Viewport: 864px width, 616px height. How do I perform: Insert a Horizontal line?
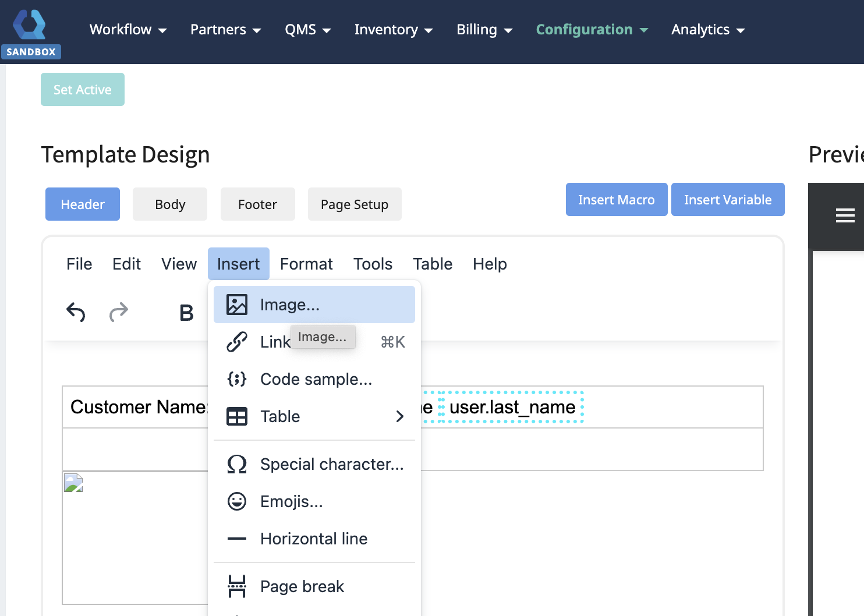[314, 539]
